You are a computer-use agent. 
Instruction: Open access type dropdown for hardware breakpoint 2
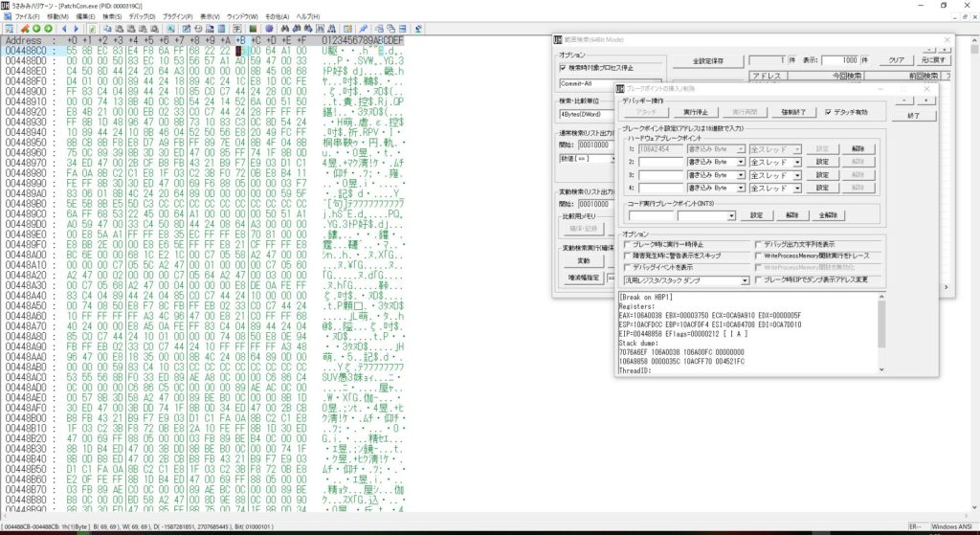tap(741, 162)
